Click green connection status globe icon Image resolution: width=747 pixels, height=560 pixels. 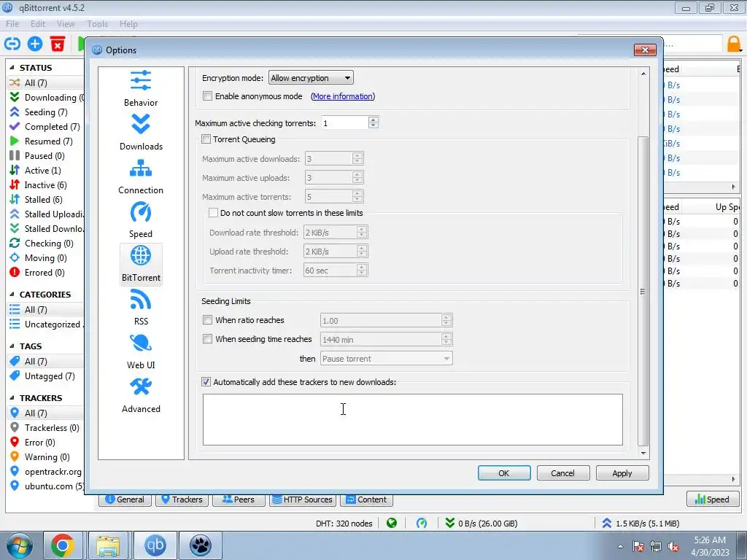pos(392,524)
